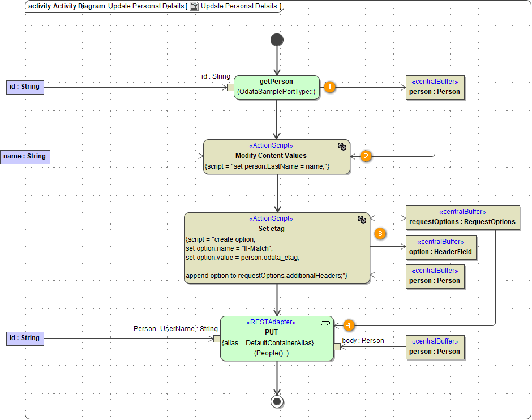The image size is (532, 420).
Task: Click the orange callout marker number 1
Action: coord(329,87)
